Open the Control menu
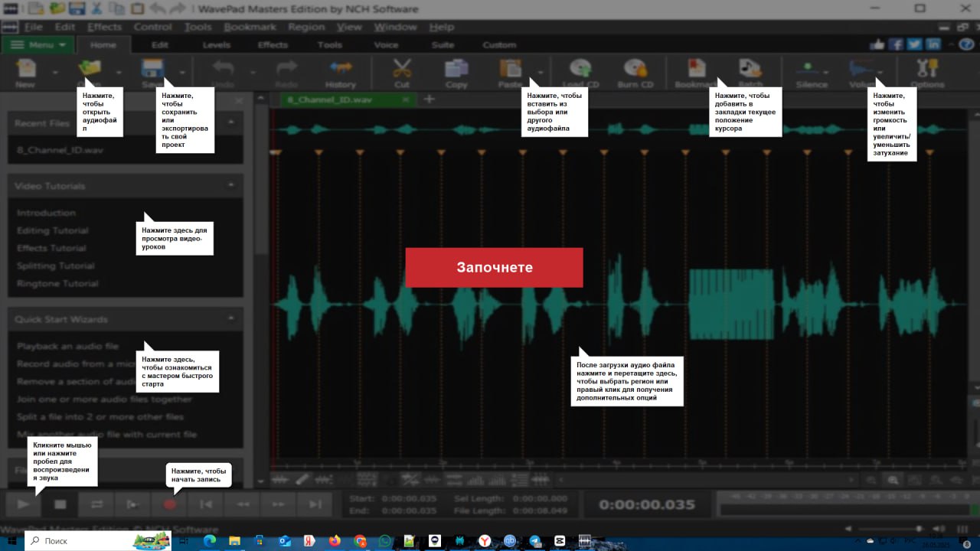 152,27
